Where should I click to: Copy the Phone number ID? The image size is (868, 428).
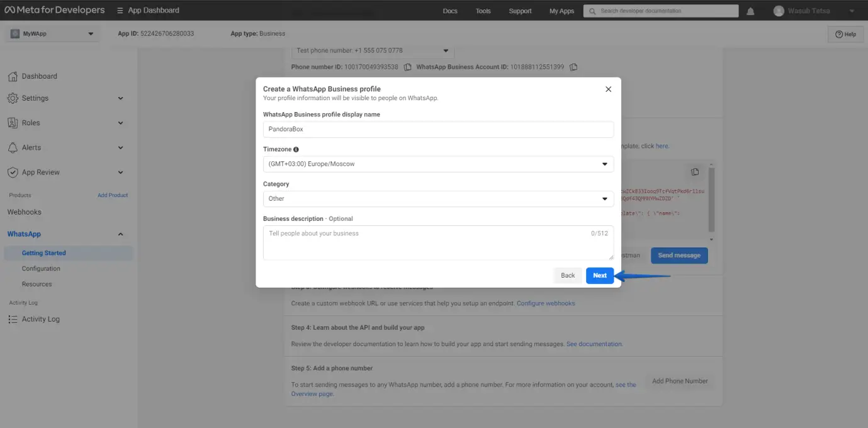408,67
